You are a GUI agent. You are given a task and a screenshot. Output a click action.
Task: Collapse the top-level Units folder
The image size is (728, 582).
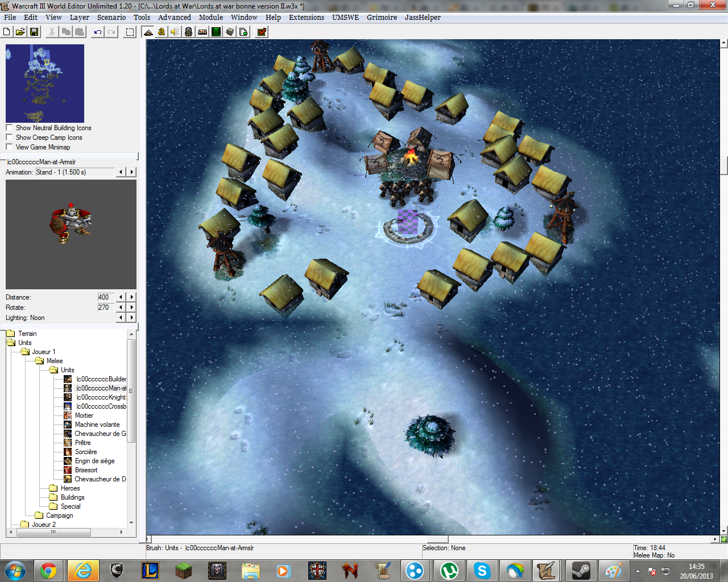11,343
